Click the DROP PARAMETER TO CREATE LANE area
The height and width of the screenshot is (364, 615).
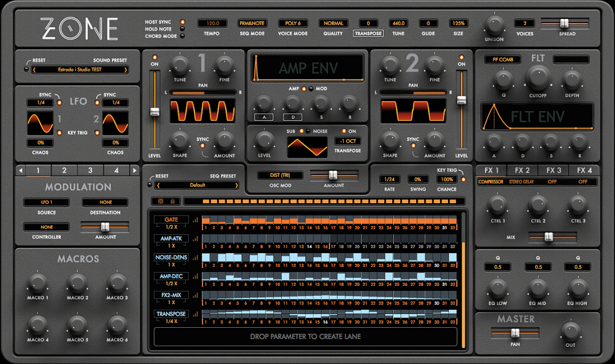click(x=305, y=337)
